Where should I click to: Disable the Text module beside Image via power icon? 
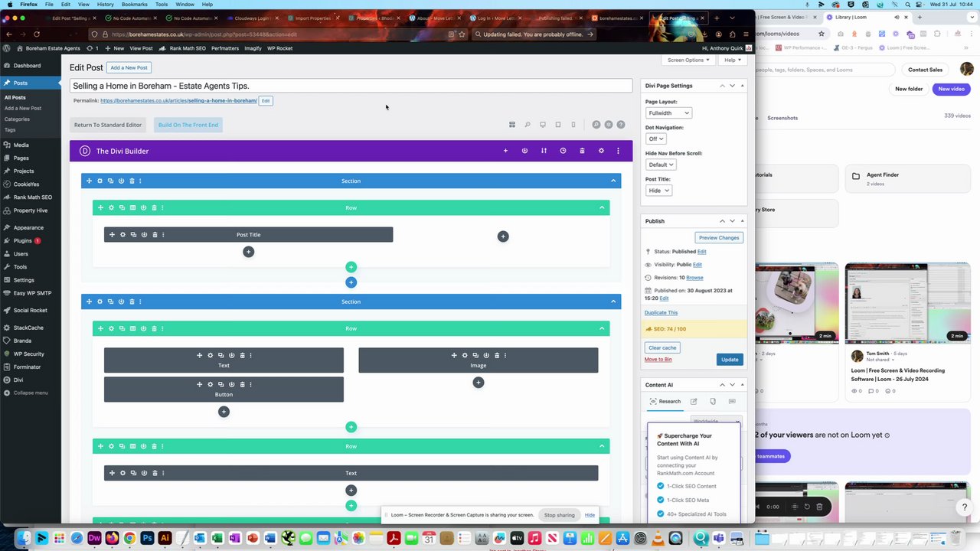[x=232, y=355]
